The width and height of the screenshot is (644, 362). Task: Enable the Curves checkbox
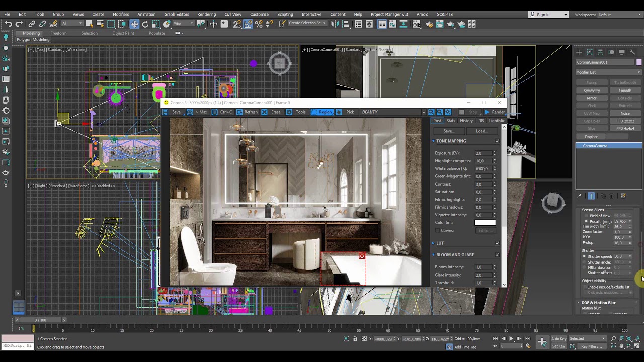[x=437, y=231]
